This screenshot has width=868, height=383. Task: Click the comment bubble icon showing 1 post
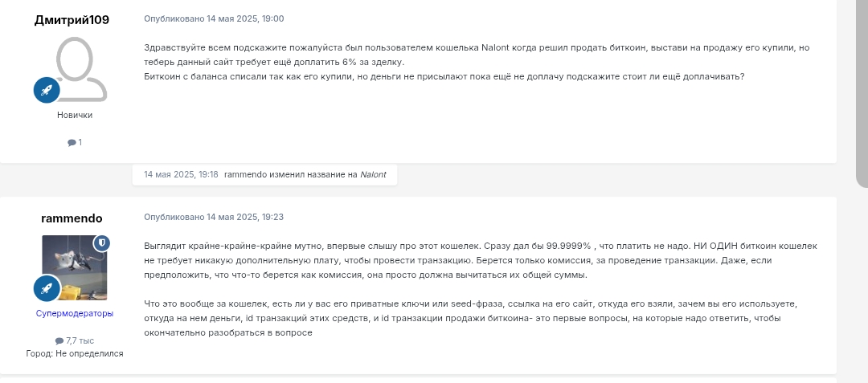pos(72,143)
